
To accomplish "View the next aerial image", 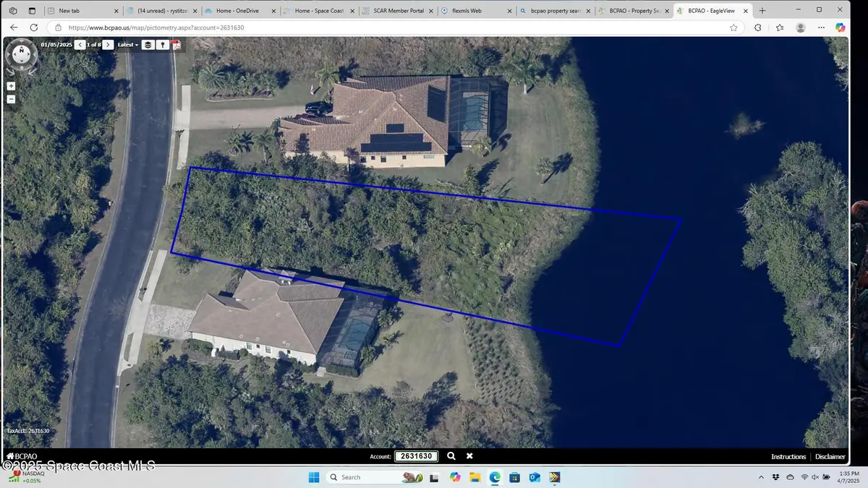I will point(108,44).
